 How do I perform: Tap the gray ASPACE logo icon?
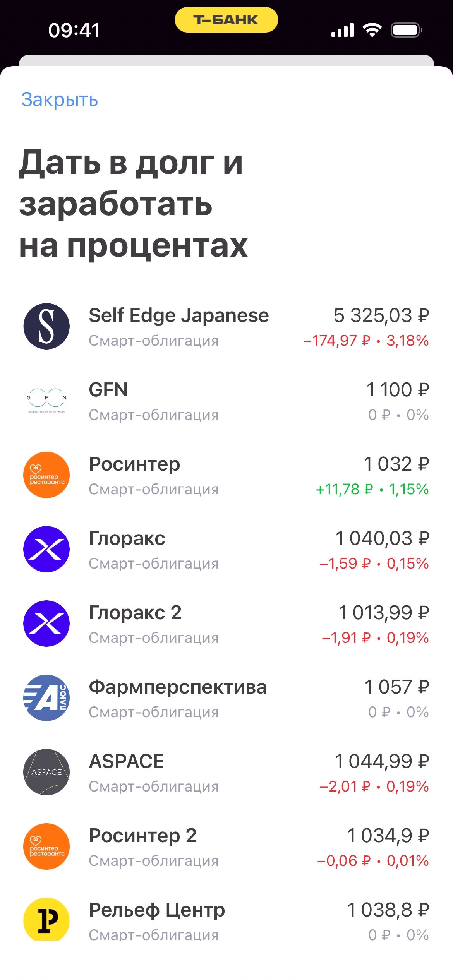pyautogui.click(x=46, y=772)
